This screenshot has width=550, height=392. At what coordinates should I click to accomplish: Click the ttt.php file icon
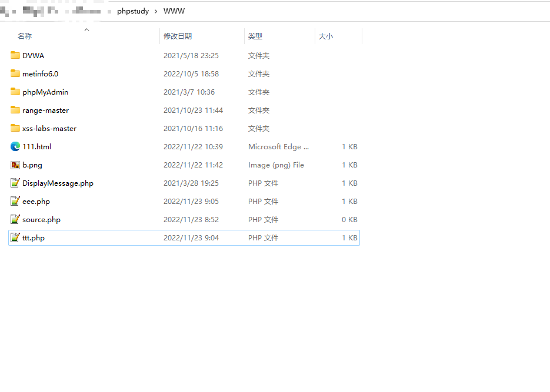(x=15, y=237)
